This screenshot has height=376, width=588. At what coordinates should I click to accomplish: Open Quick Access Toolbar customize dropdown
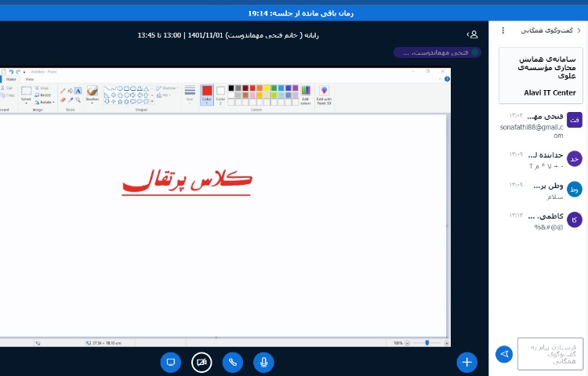click(x=24, y=71)
